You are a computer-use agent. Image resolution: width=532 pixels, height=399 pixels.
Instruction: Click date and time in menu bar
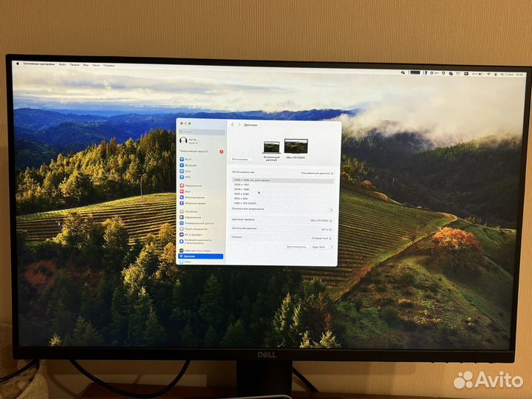point(512,75)
